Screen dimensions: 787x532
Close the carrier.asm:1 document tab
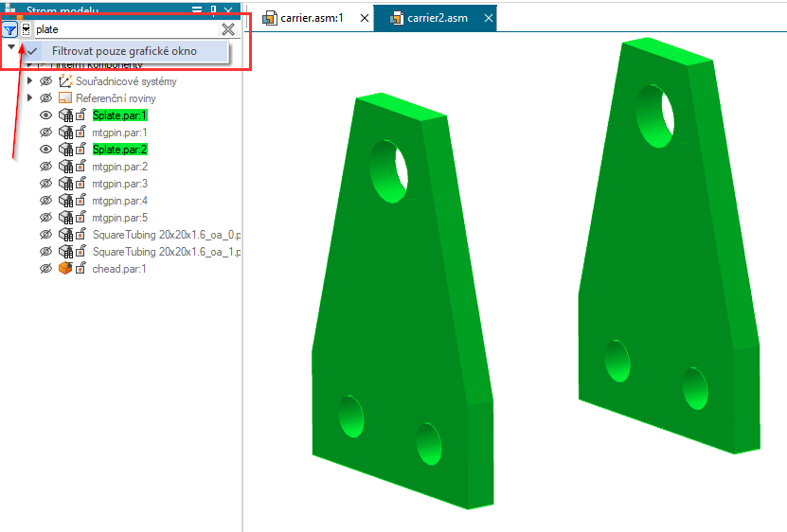(365, 18)
